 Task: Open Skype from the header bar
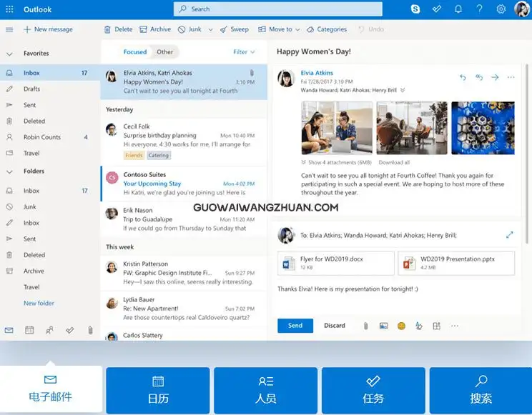[415, 9]
